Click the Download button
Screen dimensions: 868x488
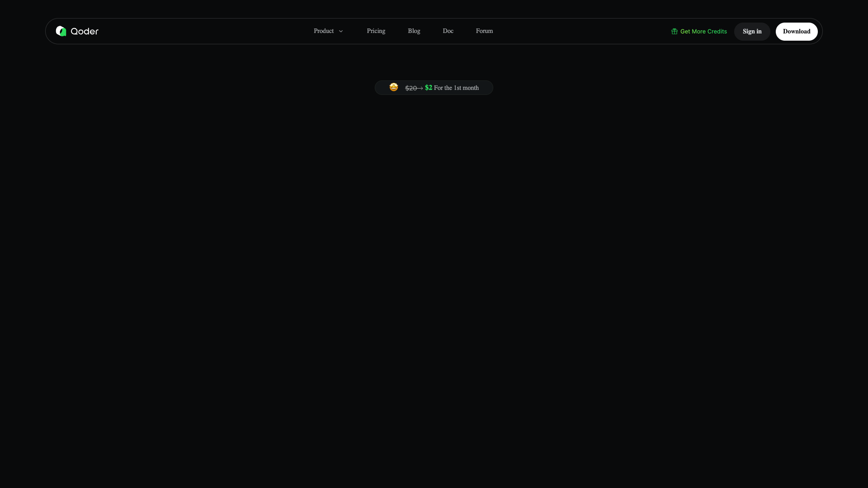(797, 32)
